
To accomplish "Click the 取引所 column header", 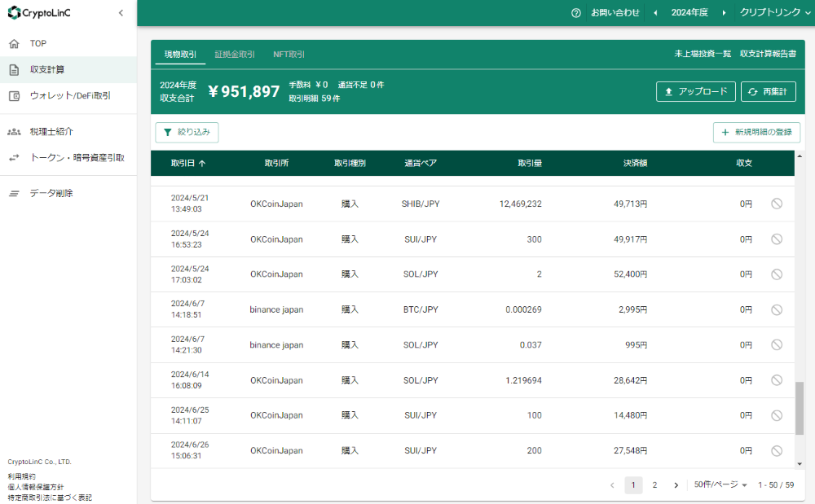I will click(276, 163).
